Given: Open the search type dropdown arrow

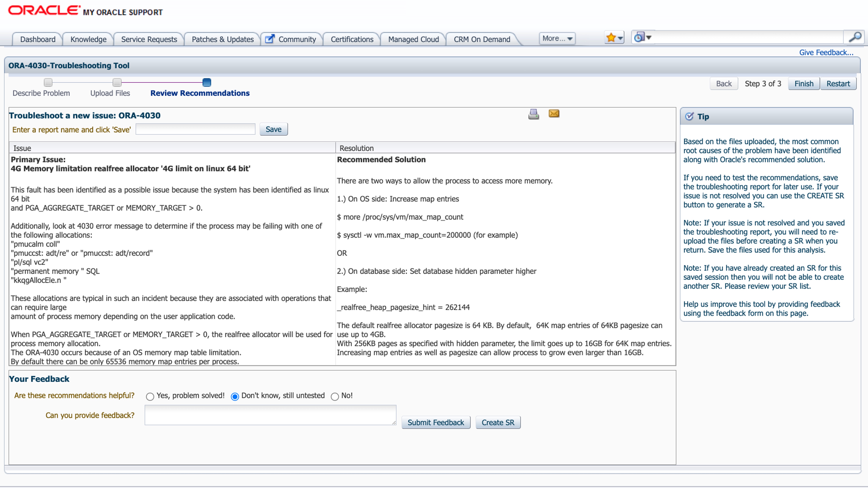Looking at the screenshot, I should (649, 38).
